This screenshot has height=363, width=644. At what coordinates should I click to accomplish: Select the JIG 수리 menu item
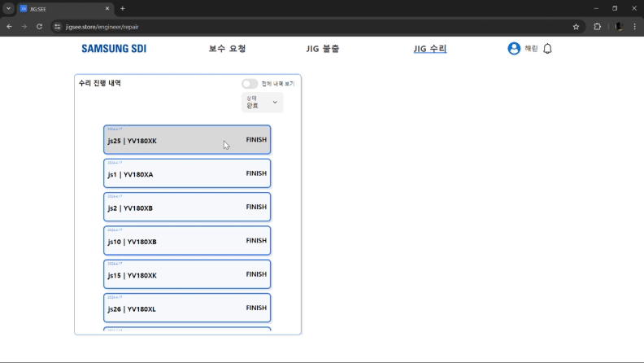pos(429,49)
